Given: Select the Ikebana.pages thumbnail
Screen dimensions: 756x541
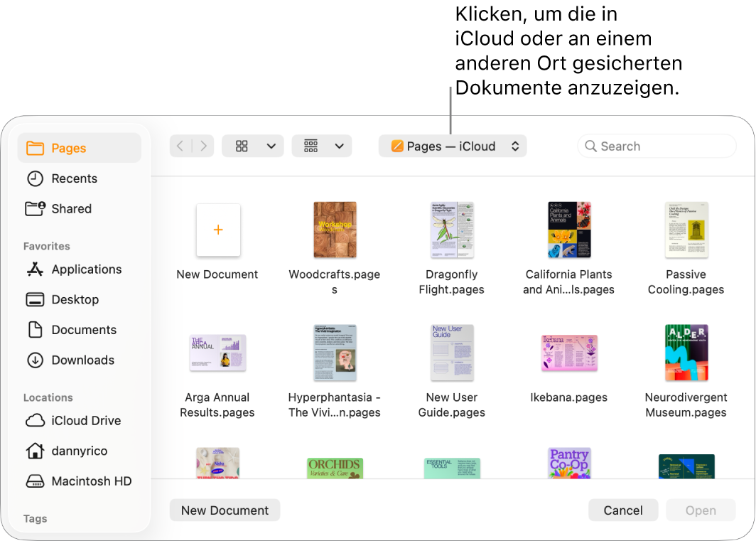Looking at the screenshot, I should (x=569, y=353).
